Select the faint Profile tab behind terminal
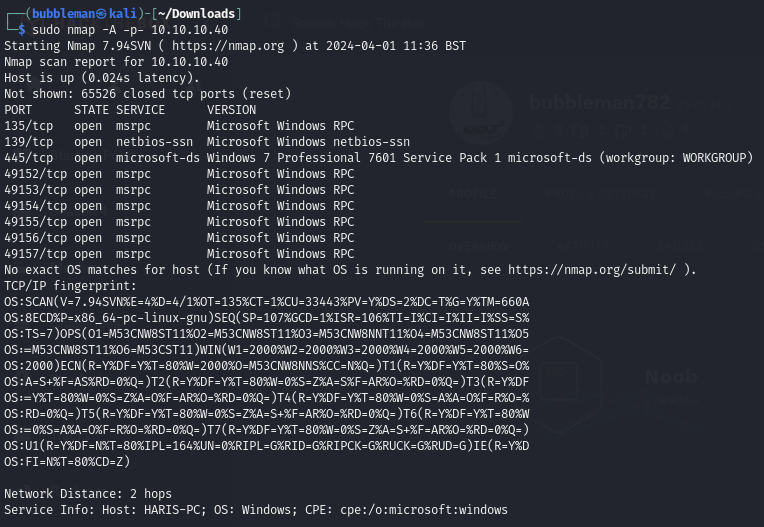The image size is (764, 527). 471,194
